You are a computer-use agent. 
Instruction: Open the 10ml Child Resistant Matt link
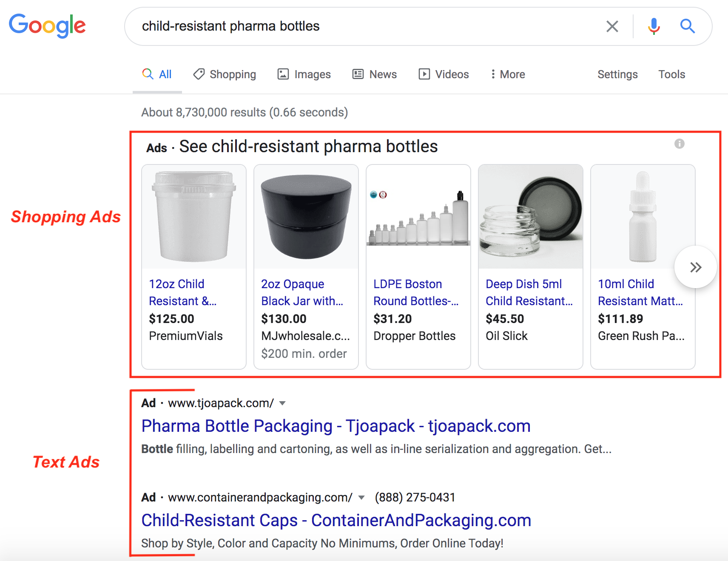point(640,292)
